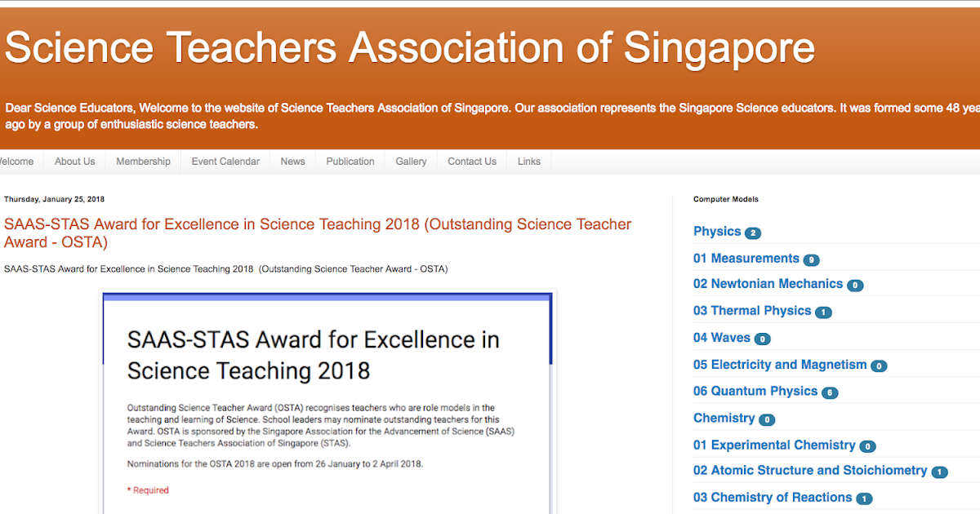This screenshot has height=514, width=980.
Task: Open the About Us tab
Action: [74, 161]
